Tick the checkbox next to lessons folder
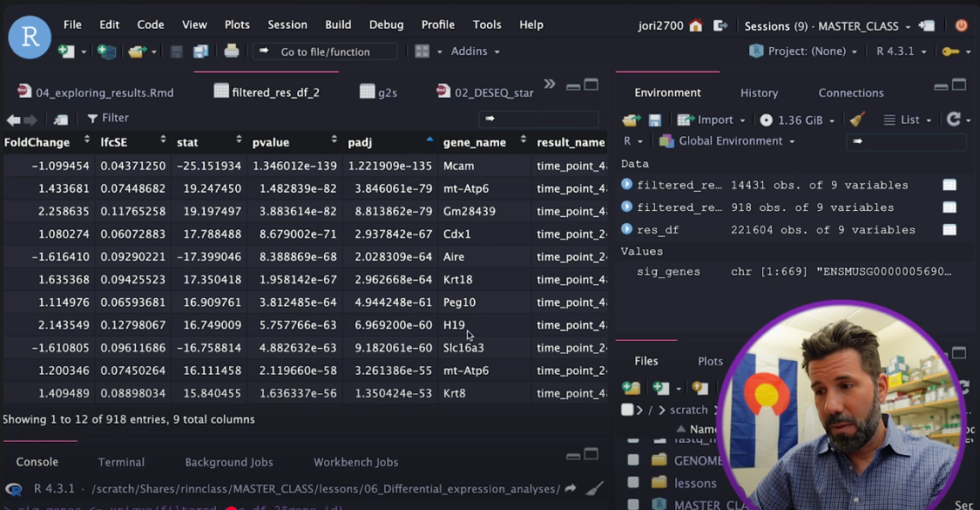Viewport: 980px width, 510px height. (633, 482)
